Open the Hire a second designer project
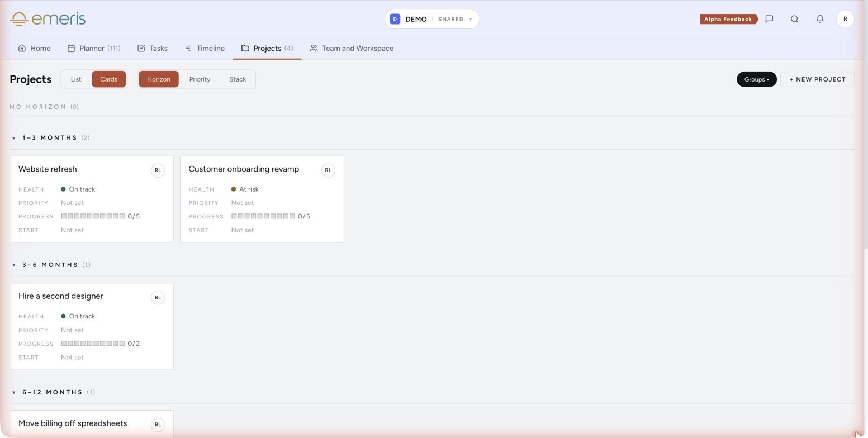This screenshot has height=438, width=868. tap(60, 296)
